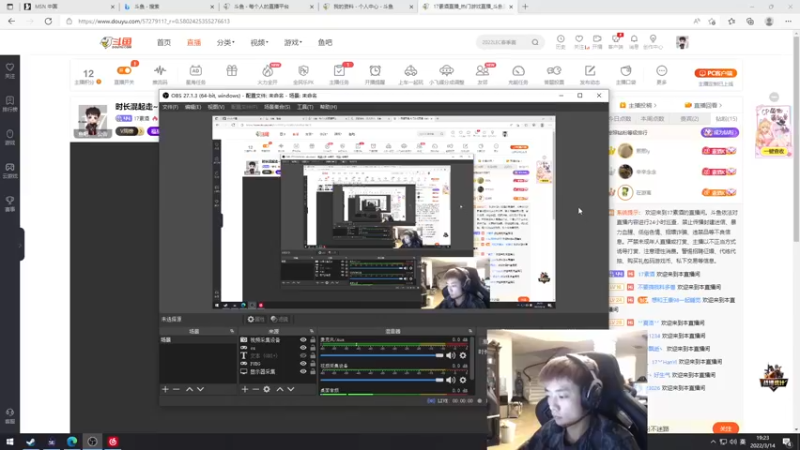Open the OBS 工具(T) menu
Screen dimensions: 800x450
(305, 107)
